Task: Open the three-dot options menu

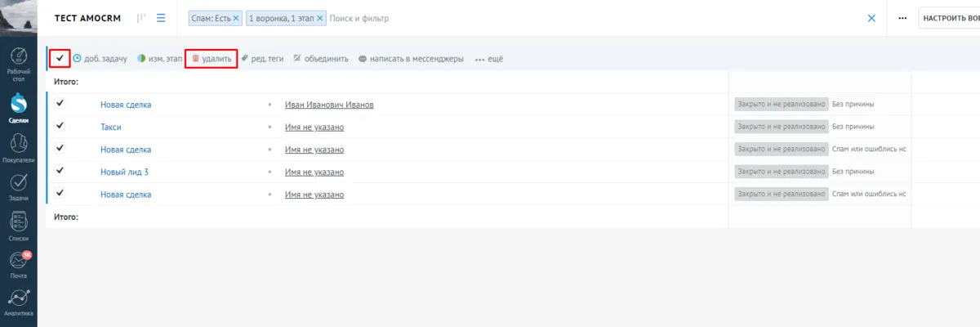Action: 902,18
